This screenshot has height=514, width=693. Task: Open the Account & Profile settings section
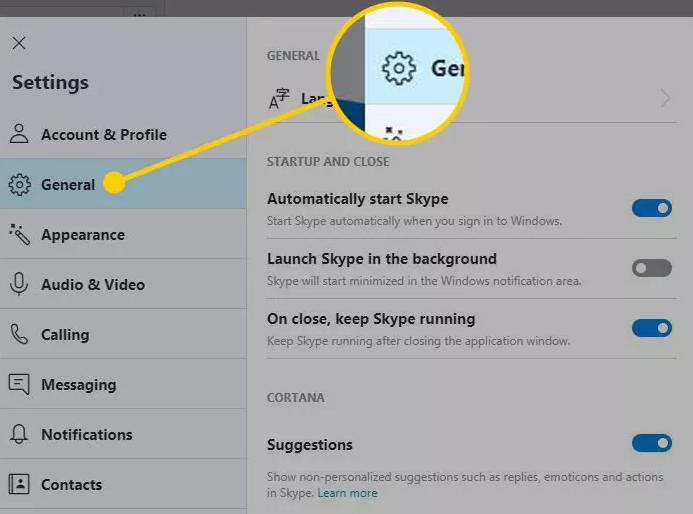[x=123, y=134]
